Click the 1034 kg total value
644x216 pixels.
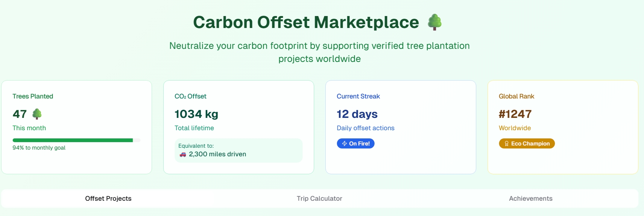click(196, 114)
